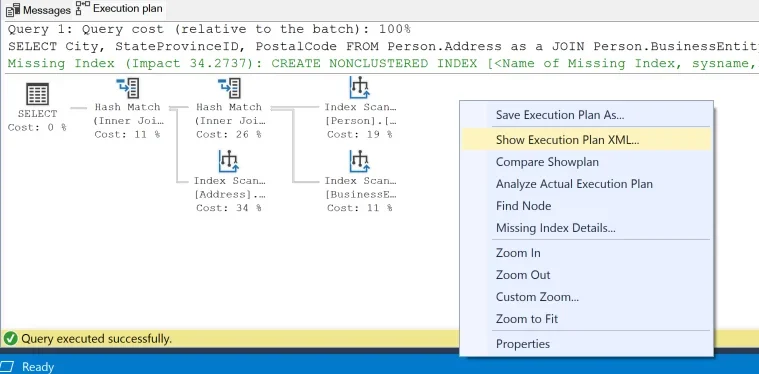
Task: Click the Ready status bar text
Action: (38, 367)
